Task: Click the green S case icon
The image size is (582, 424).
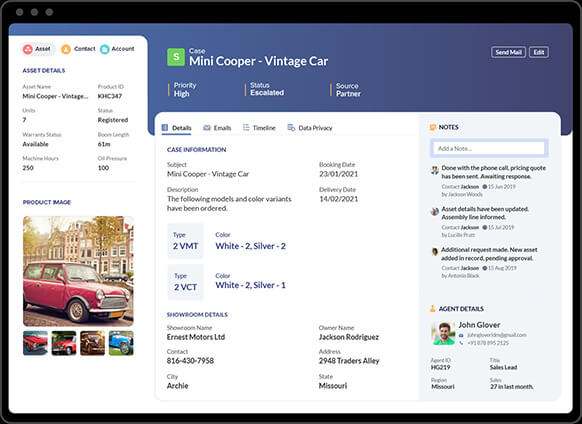Action: 176,57
